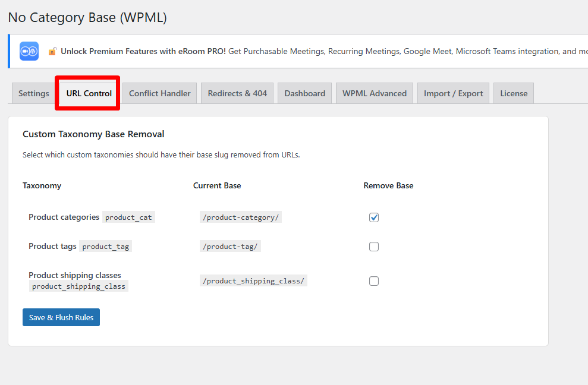Enable Remove Base for Product shipping classes

tap(374, 281)
